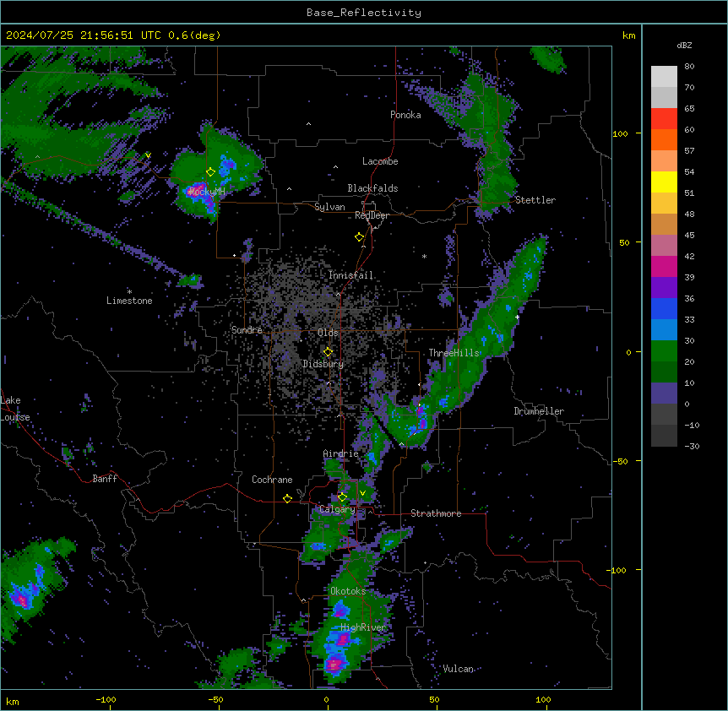Click the Drumheller town label
Viewport: 728px width, 711px height.
point(539,411)
